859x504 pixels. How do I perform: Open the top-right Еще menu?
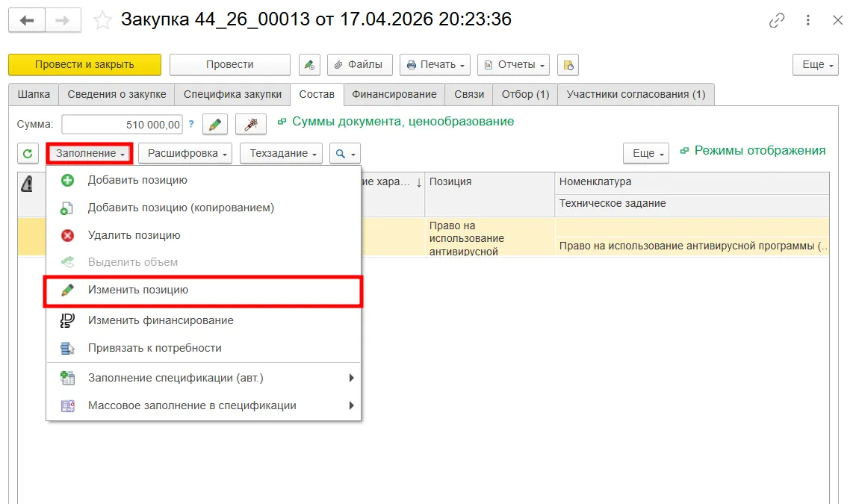[816, 65]
